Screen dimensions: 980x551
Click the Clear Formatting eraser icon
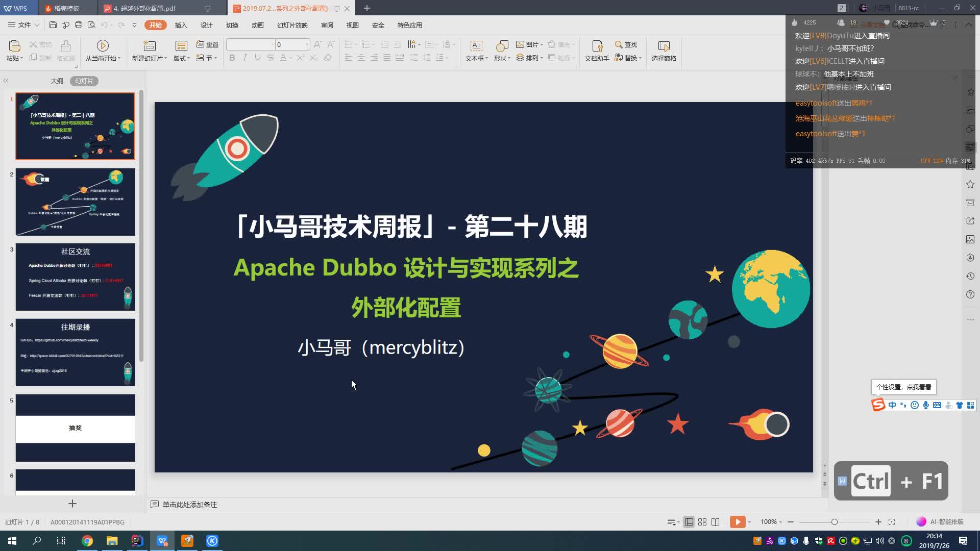click(x=328, y=58)
